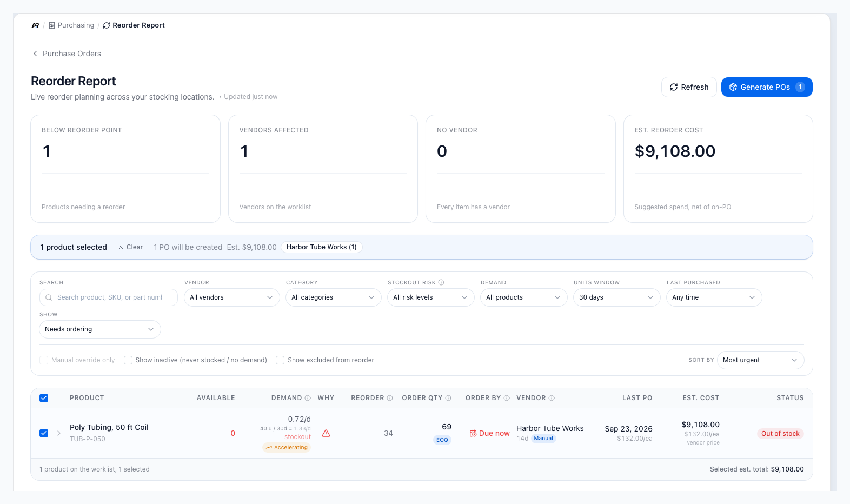
Task: Click the Product column header
Action: [87, 398]
